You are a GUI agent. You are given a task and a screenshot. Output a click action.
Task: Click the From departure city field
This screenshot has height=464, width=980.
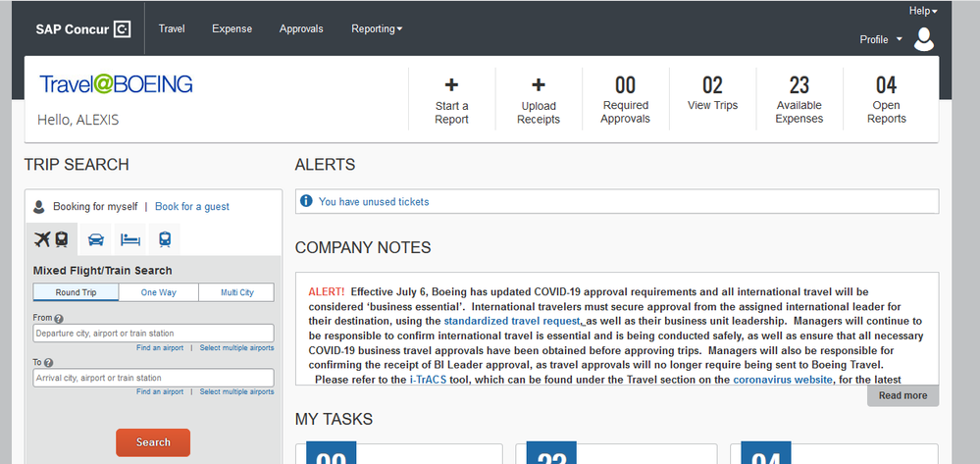153,334
